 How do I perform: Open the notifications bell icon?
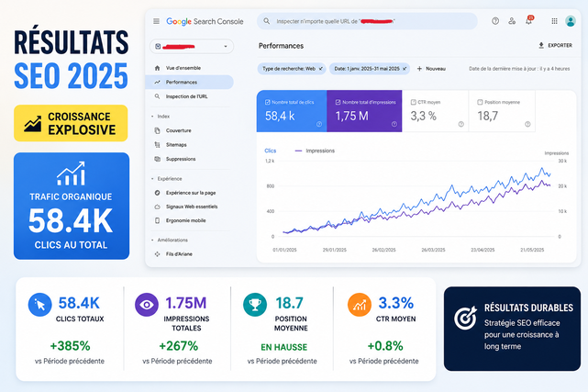[528, 21]
